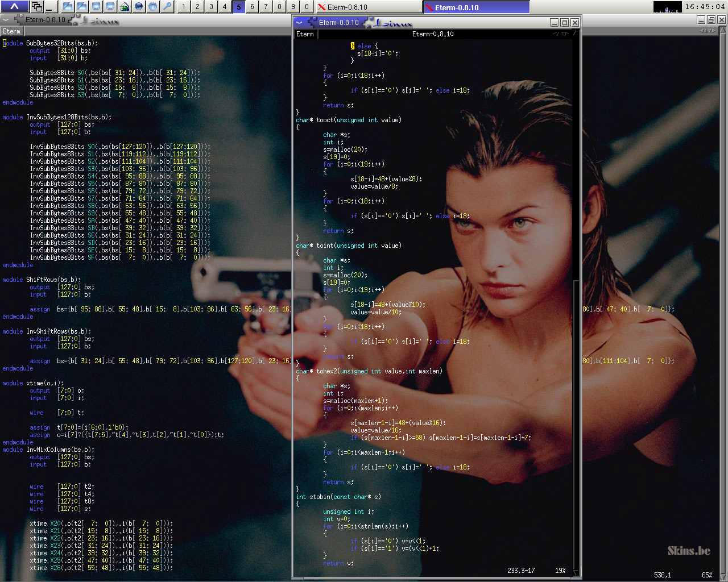This screenshot has width=728, height=582.
Task: Click the overlapping-windows icon in the panel
Action: coord(37,7)
